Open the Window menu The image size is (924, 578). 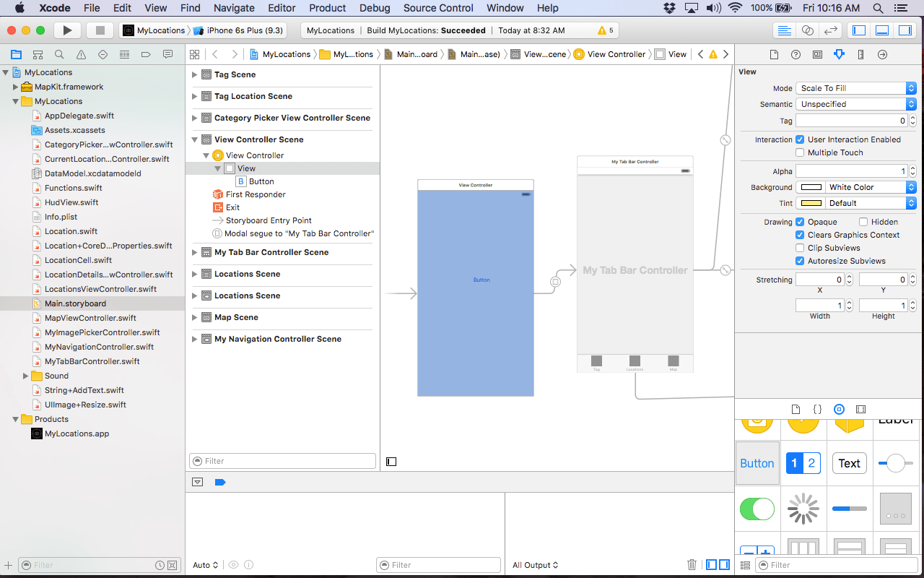[505, 8]
